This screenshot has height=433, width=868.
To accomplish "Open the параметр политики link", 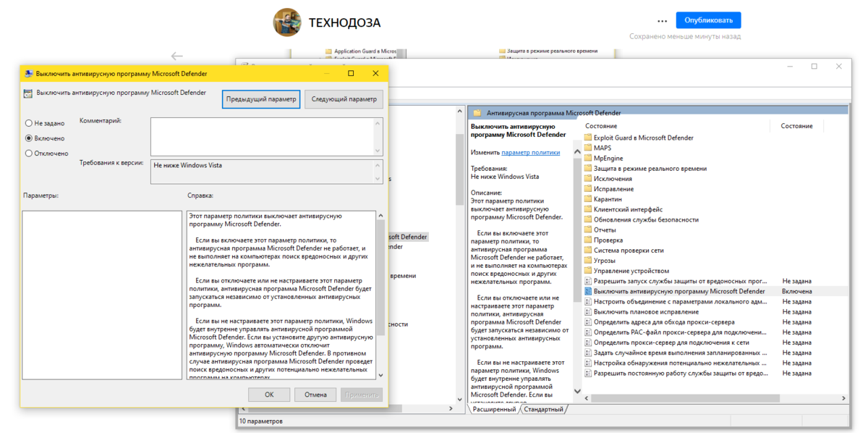I will (x=531, y=153).
